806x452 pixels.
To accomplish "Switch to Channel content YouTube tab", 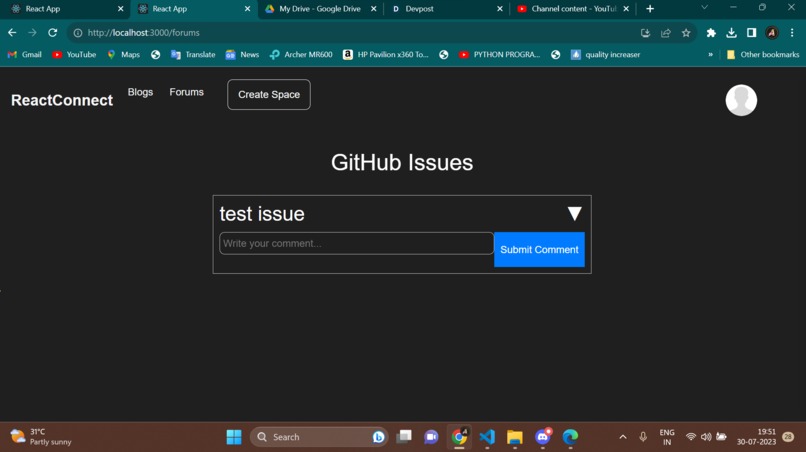I will coord(573,9).
